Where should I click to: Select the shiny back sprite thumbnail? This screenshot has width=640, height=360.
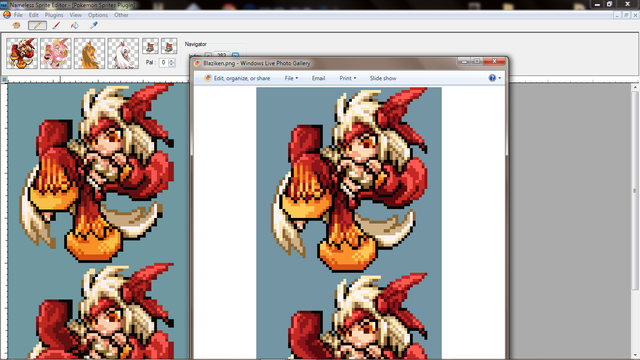(x=123, y=53)
